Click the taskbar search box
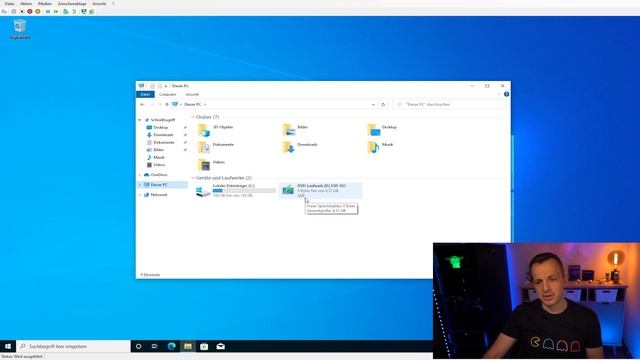 [73, 346]
